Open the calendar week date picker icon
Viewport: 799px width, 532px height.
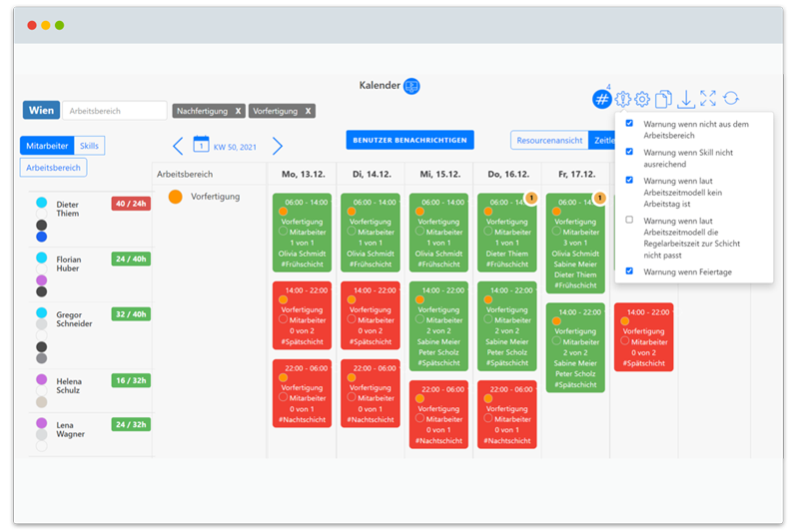(x=201, y=146)
